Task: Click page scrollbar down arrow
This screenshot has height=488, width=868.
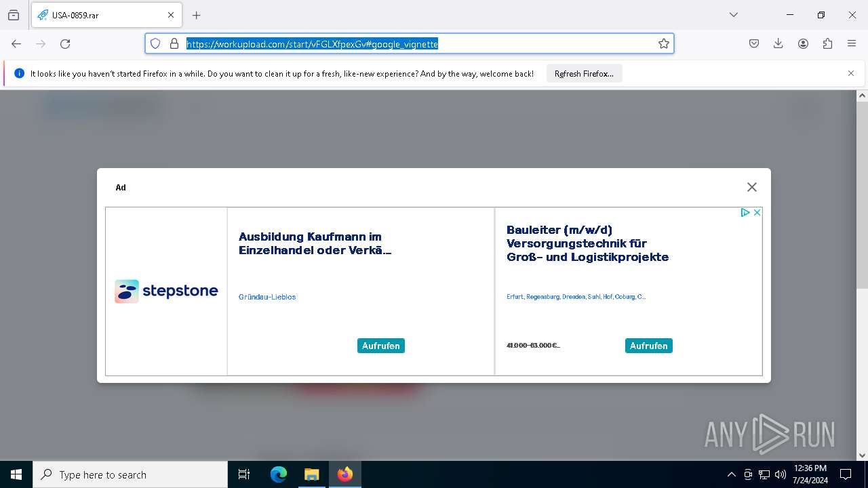Action: [x=862, y=455]
